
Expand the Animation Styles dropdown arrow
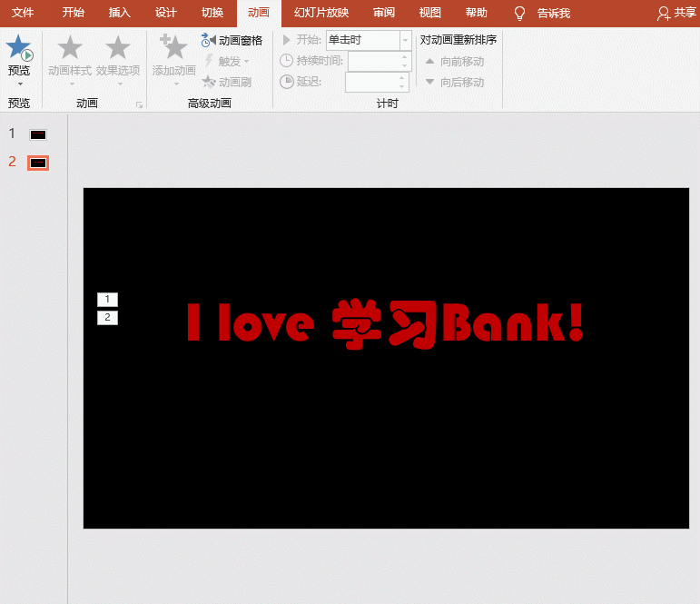point(72,84)
